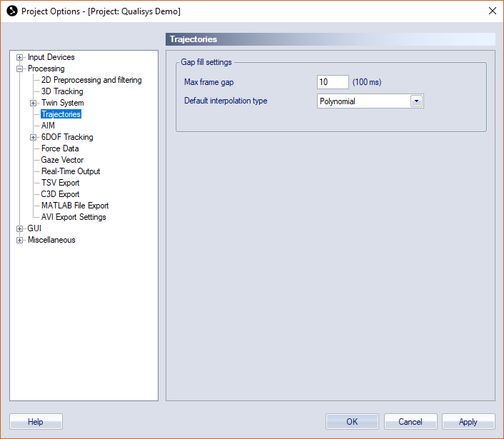504x439 pixels.
Task: Select the TSV Export item
Action: pyautogui.click(x=60, y=183)
